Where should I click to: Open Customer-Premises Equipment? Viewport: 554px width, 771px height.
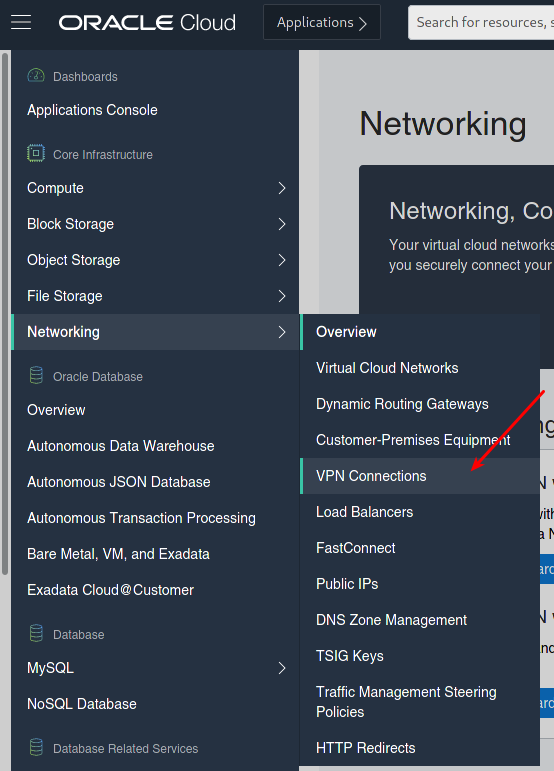tap(420, 440)
